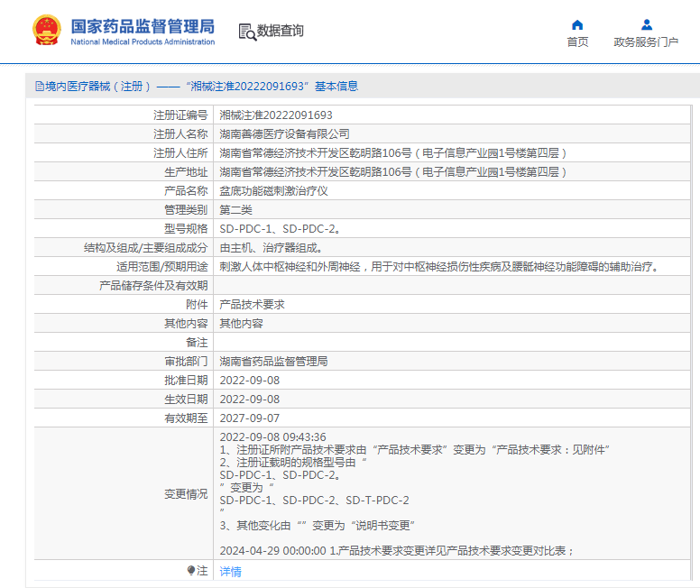This screenshot has width=700, height=588.
Task: Click effective date value in 生效日期 row
Action: pyautogui.click(x=250, y=400)
